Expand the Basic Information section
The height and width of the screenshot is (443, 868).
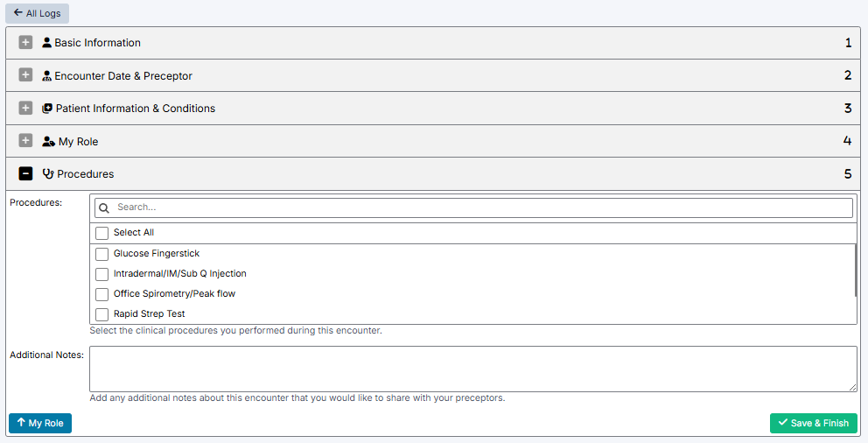coord(25,43)
